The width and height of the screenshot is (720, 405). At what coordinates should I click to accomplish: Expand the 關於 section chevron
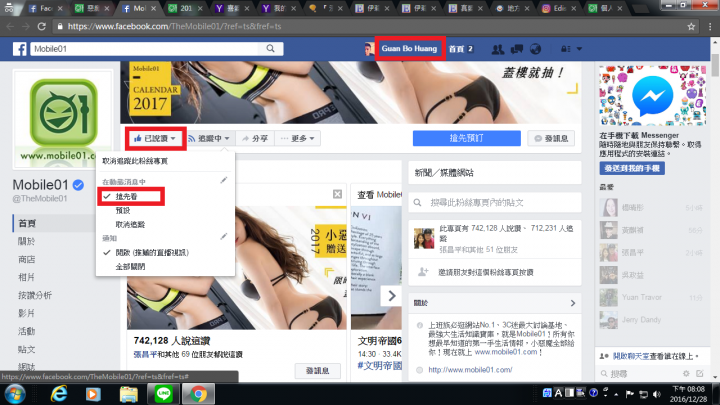click(573, 303)
